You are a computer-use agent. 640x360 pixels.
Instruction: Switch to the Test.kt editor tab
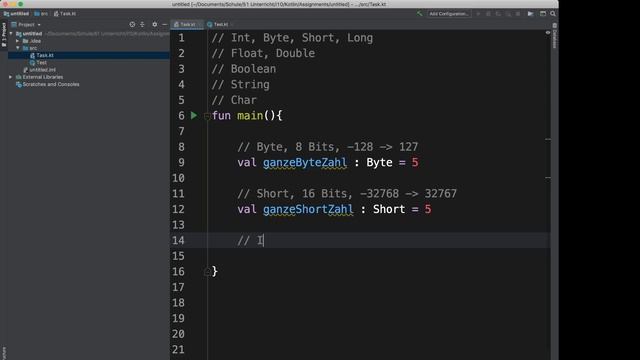[x=219, y=24]
